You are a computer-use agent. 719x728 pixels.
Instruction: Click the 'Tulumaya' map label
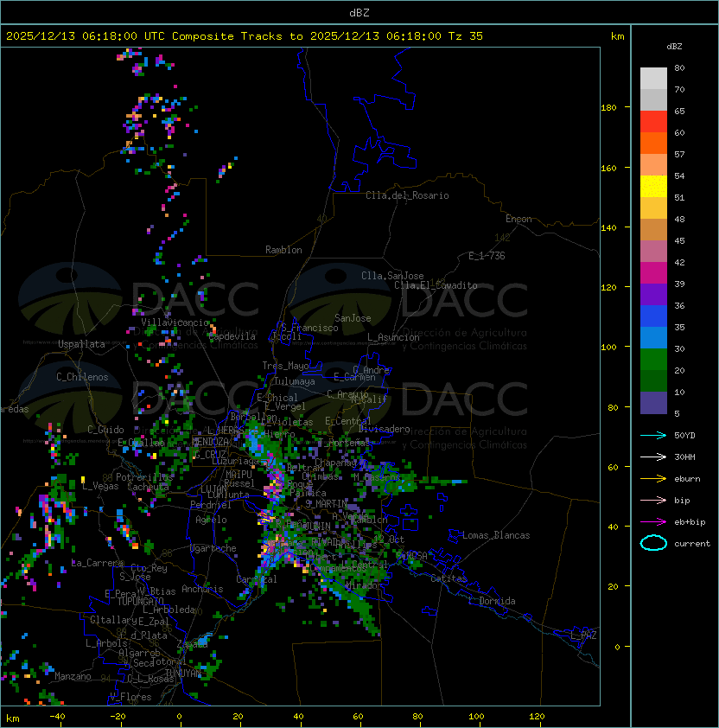(295, 381)
